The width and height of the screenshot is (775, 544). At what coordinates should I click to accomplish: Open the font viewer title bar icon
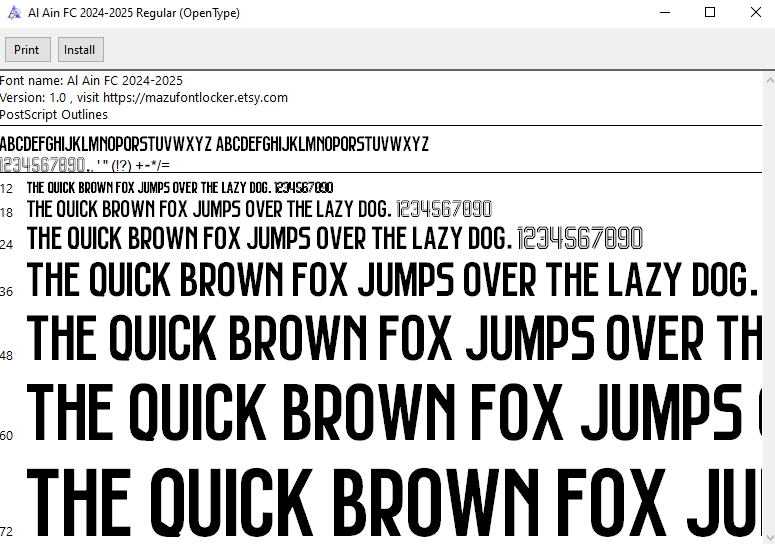[x=12, y=13]
